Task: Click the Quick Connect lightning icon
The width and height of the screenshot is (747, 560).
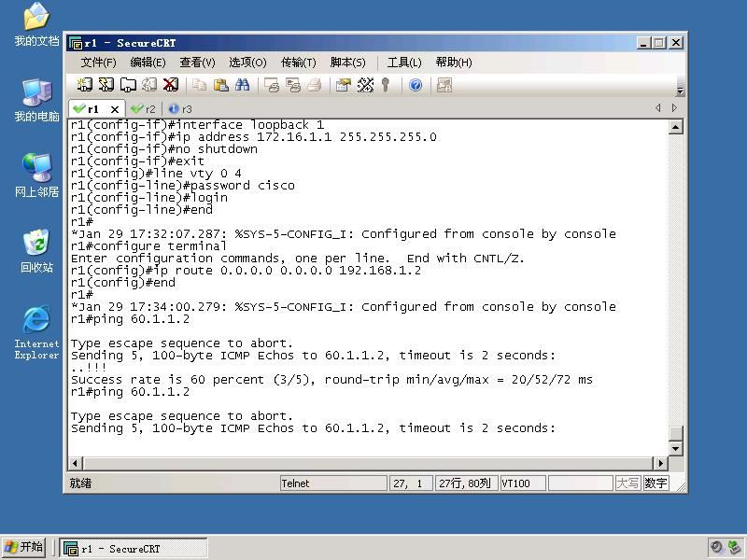Action: point(106,85)
